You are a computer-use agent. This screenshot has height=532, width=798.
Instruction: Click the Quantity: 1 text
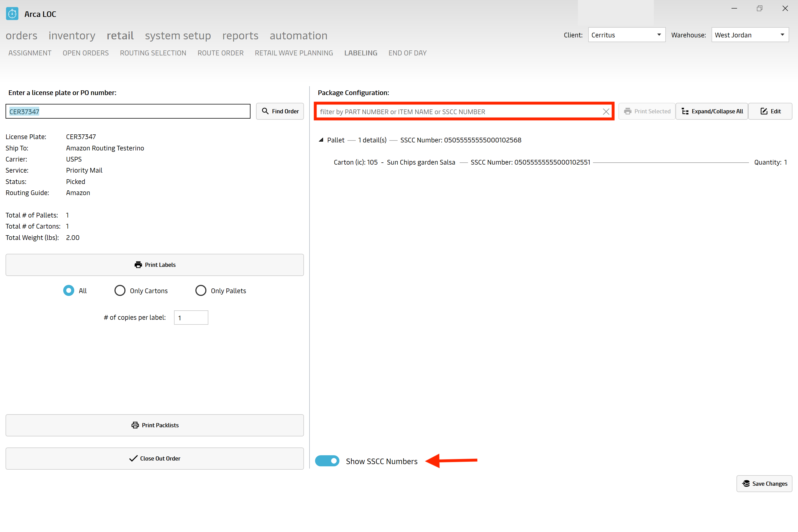pos(771,162)
